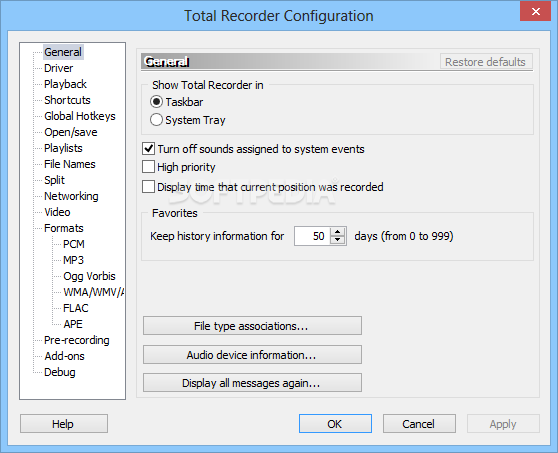Increase history days with the up spinner arrow
This screenshot has height=453, width=558.
coord(337,232)
